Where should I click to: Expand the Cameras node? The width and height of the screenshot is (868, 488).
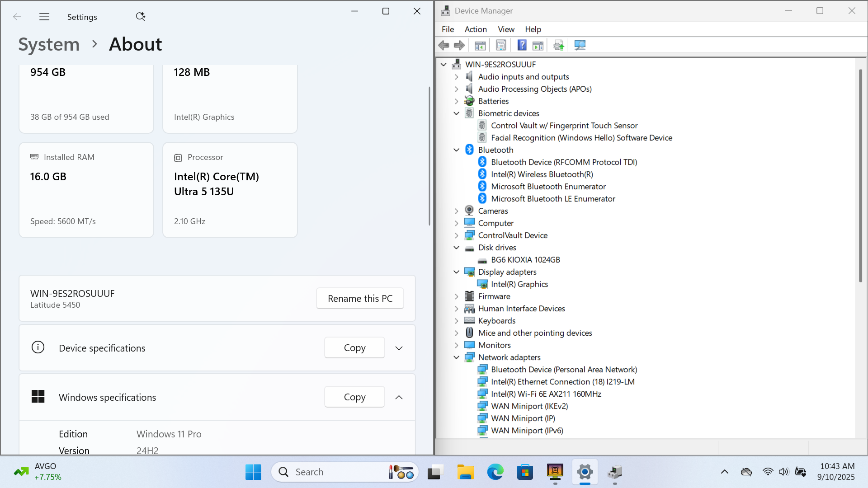point(457,211)
